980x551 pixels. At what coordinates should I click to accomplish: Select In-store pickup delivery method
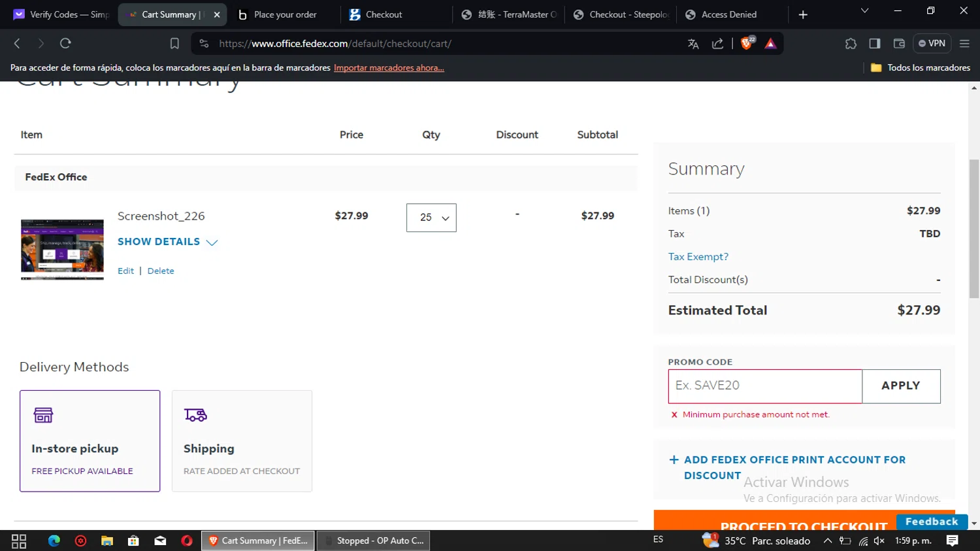tap(90, 441)
